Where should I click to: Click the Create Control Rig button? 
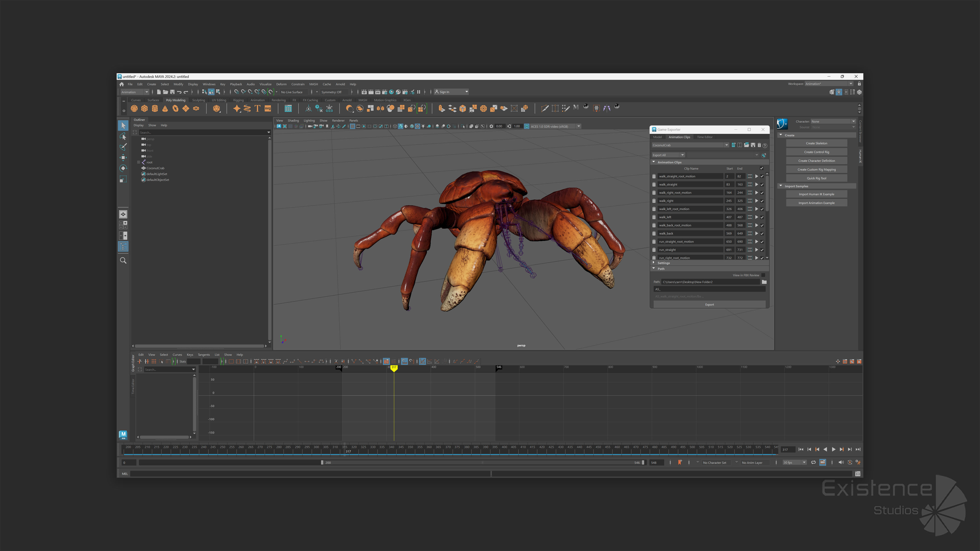click(816, 152)
